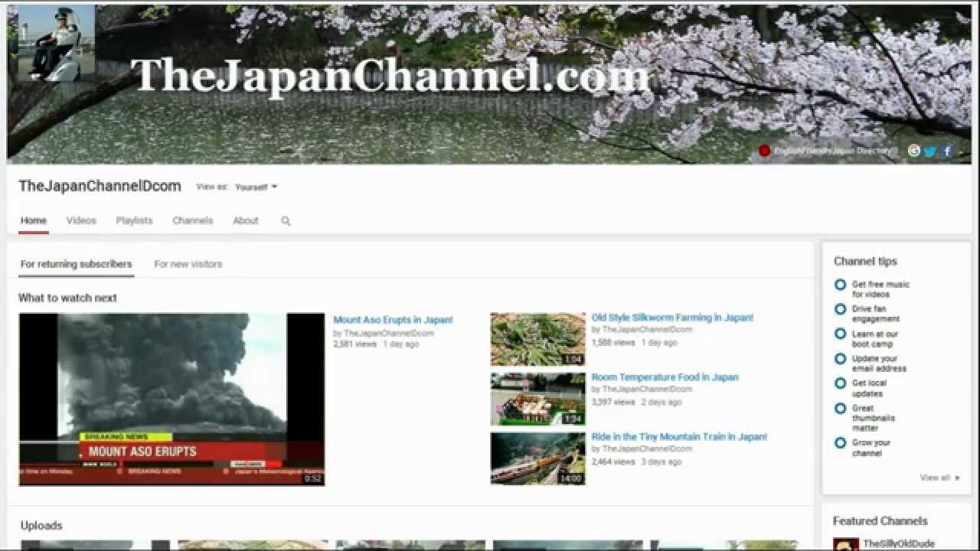Viewport: 980px width, 551px height.
Task: Click the Featured Channels heading
Action: click(x=880, y=520)
